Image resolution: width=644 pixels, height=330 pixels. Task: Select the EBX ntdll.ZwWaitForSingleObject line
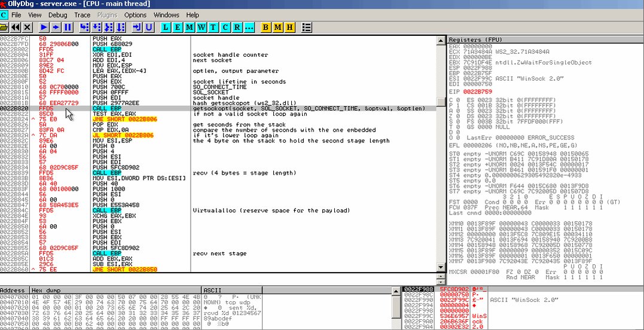520,62
